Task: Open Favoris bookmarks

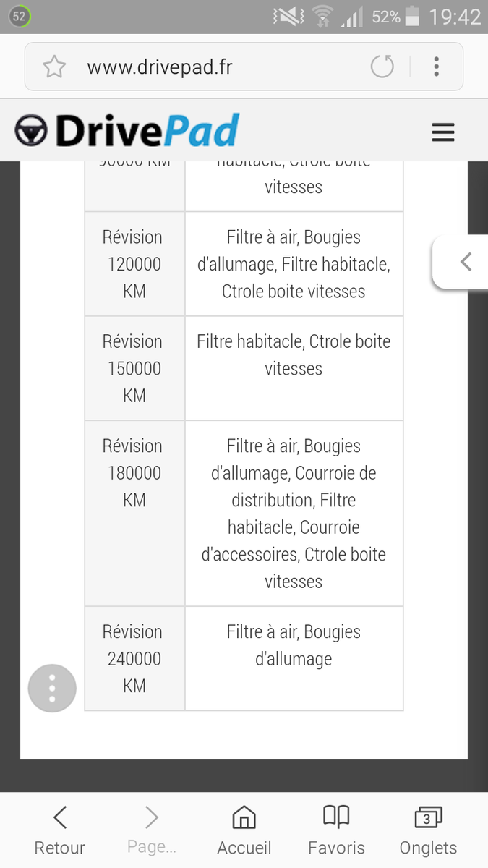Action: 336,832
